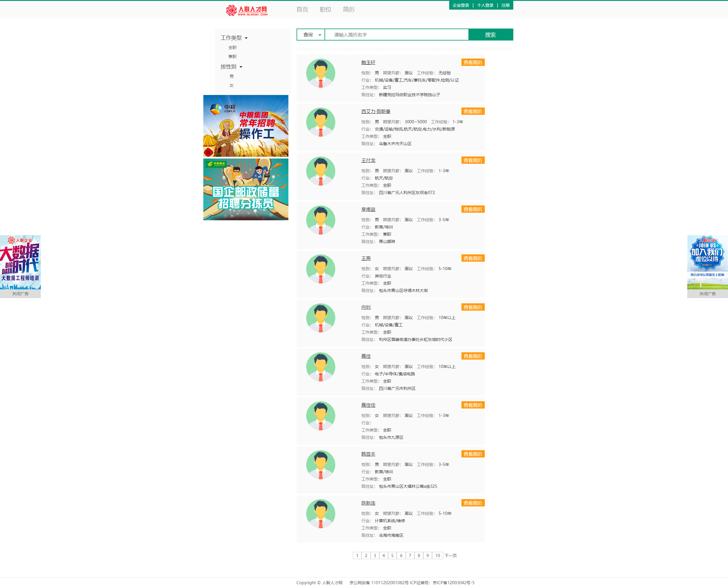The image size is (728, 588).
Task: Open the 中粮集团 recruitment ad banner
Action: tap(246, 126)
